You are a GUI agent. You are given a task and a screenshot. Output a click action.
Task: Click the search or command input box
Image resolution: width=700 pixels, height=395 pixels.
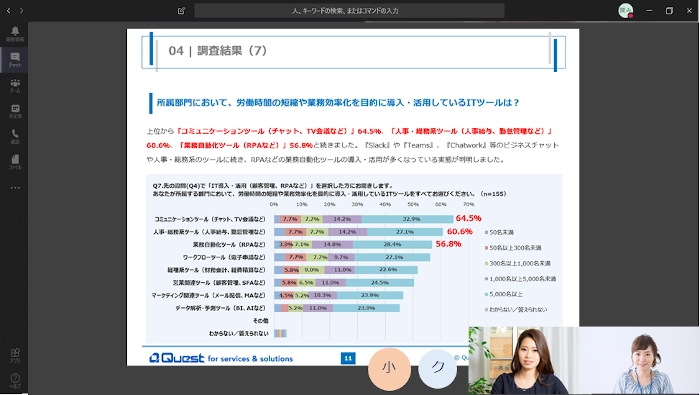click(349, 10)
